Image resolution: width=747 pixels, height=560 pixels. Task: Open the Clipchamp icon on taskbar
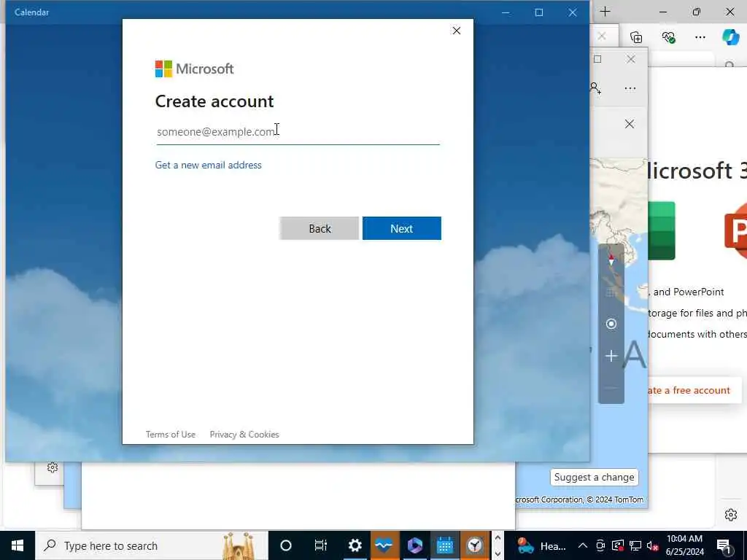click(x=414, y=545)
